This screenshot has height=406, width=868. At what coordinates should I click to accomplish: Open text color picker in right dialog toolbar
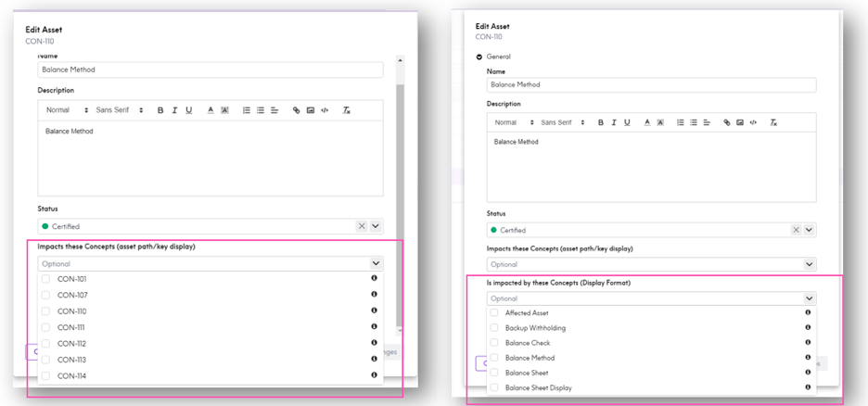pyautogui.click(x=646, y=122)
